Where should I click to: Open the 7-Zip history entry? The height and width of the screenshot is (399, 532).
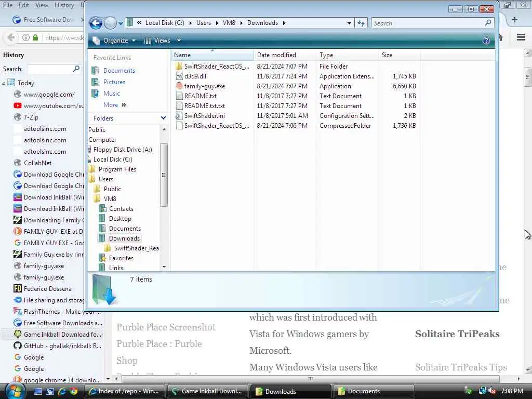(x=31, y=117)
